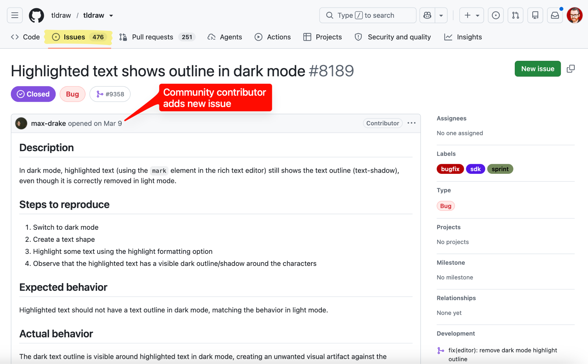Open the notifications inbox icon
The height and width of the screenshot is (364, 588).
click(555, 15)
